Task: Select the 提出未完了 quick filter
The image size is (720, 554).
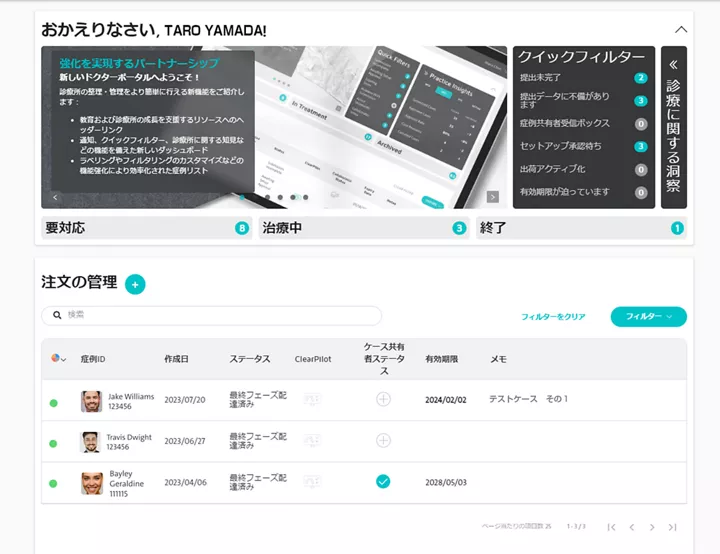Action: [x=584, y=78]
